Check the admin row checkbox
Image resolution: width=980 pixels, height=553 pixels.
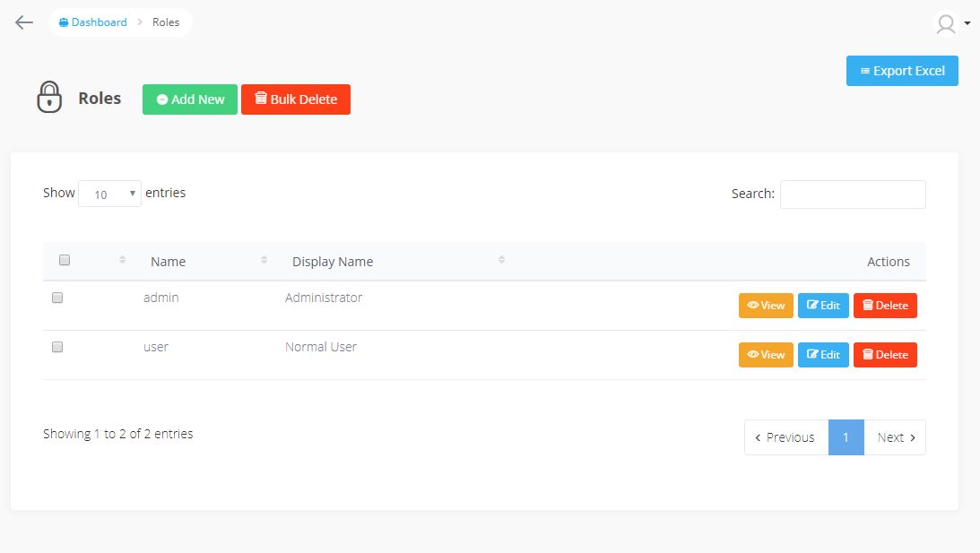57,298
